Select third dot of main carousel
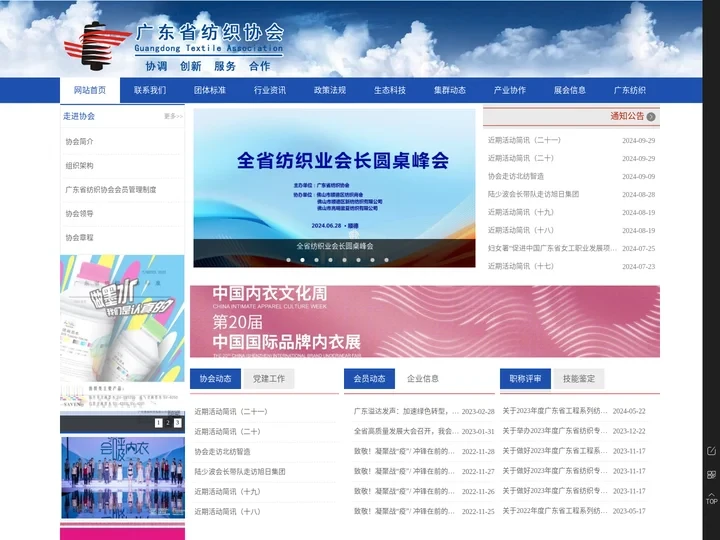720x540 pixels. [316, 260]
